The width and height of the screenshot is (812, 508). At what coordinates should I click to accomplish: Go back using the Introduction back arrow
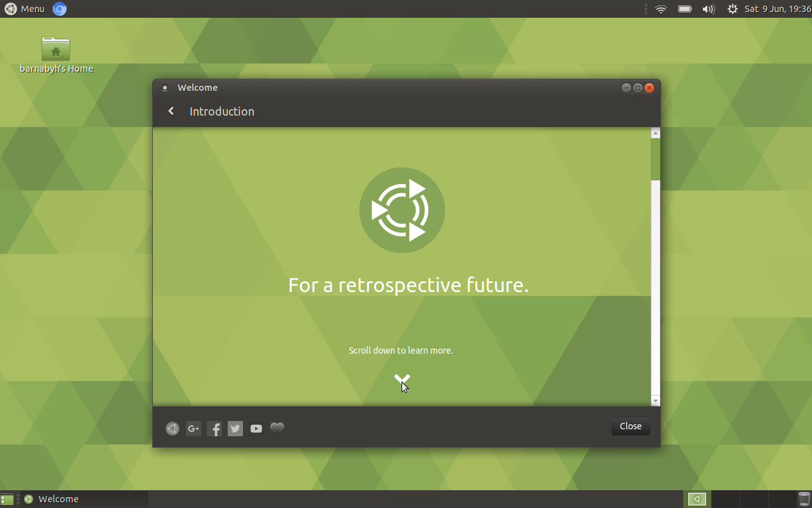tap(171, 111)
